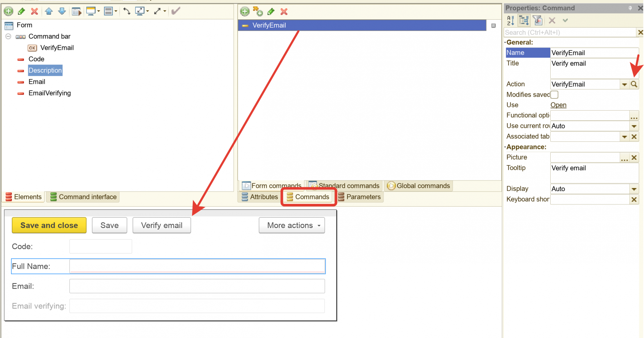Clear the Picture property value

(x=634, y=158)
